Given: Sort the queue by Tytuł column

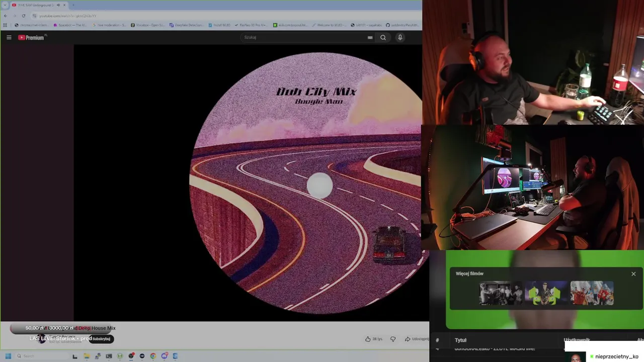Looking at the screenshot, I should [460, 340].
